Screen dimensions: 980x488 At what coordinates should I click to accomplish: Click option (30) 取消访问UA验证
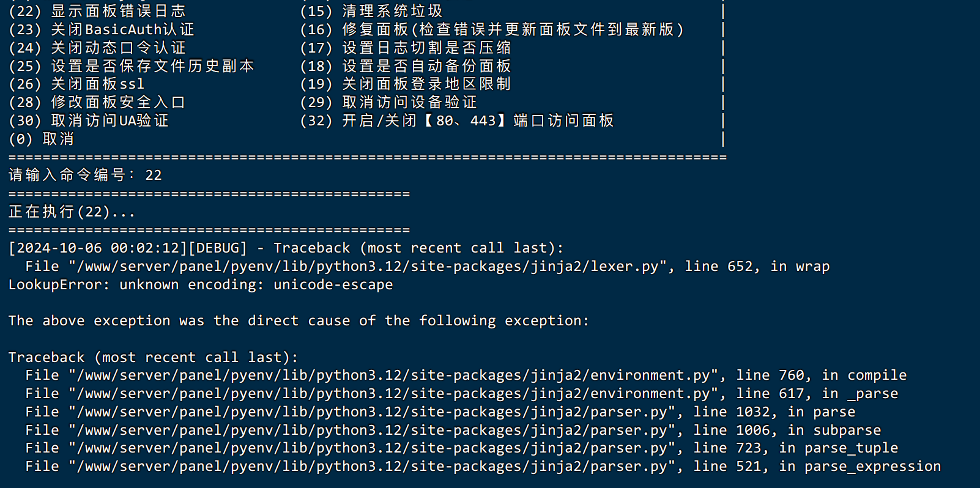coord(89,120)
